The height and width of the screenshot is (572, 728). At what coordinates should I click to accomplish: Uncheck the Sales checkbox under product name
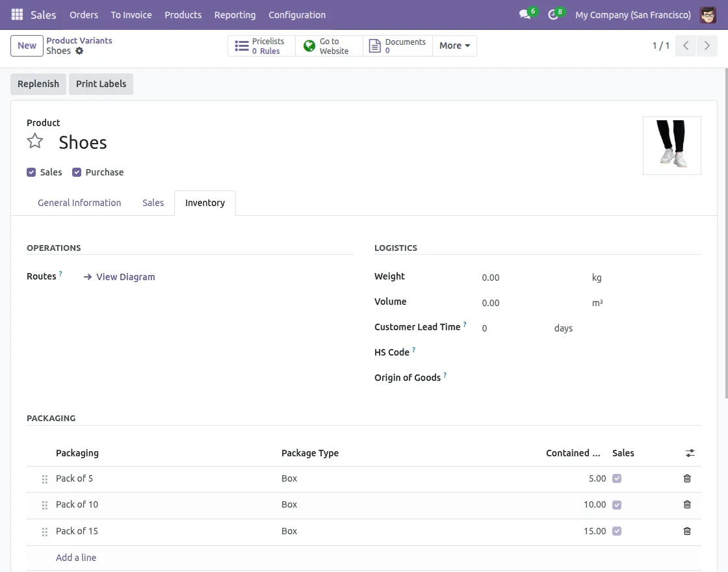31,172
